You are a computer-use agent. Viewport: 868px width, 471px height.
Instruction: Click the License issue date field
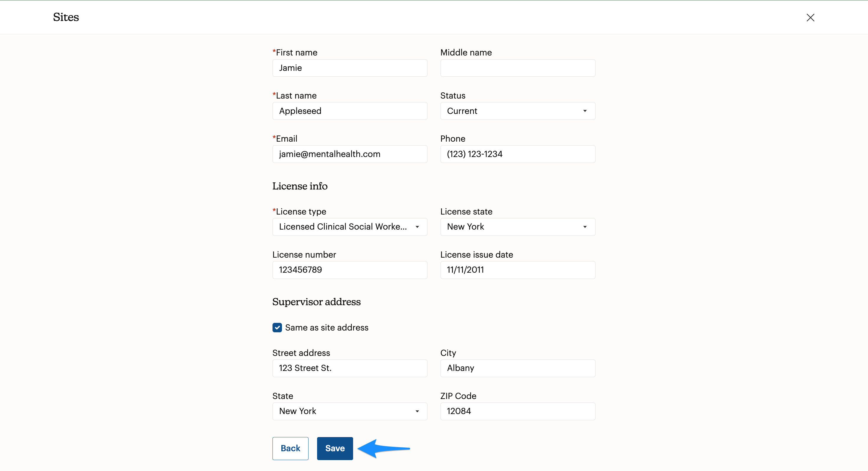(518, 270)
